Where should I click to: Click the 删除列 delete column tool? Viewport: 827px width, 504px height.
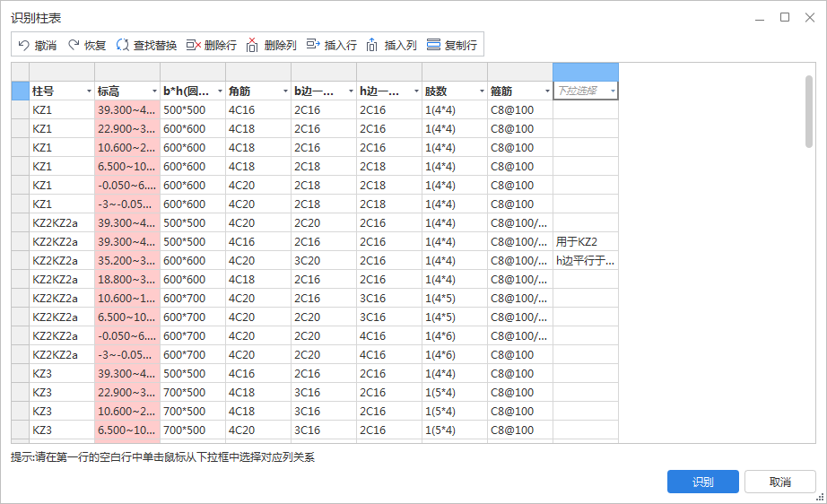click(x=271, y=46)
